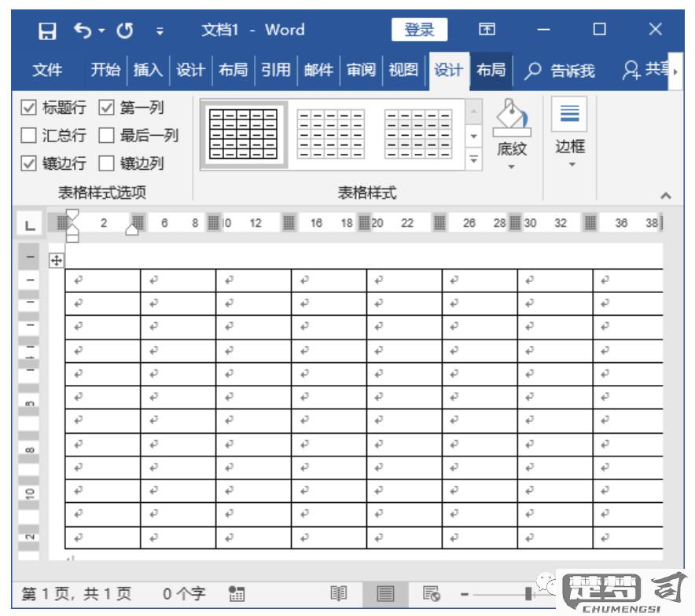Click the first cell of the table
The width and height of the screenshot is (695, 616).
pyautogui.click(x=103, y=280)
